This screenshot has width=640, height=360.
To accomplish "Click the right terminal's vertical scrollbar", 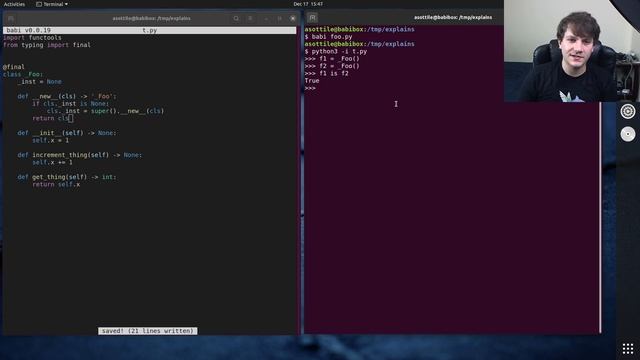I will pos(600,217).
